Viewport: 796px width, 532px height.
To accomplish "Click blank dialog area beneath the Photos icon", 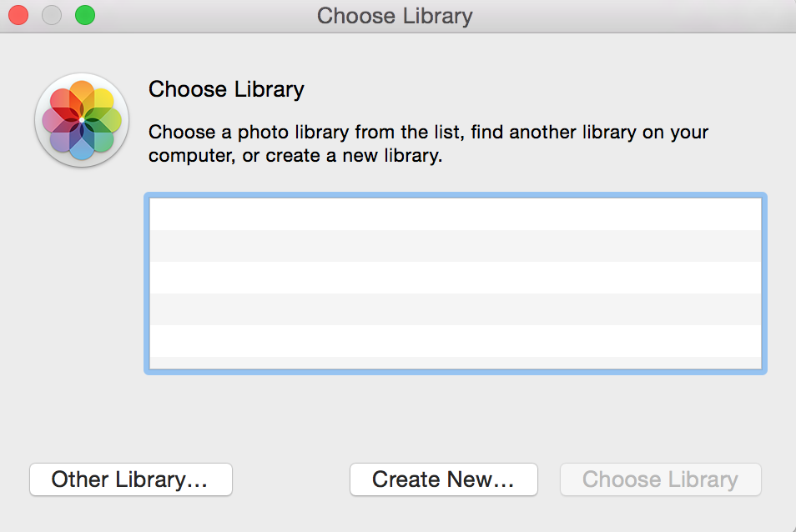I will pos(82,292).
